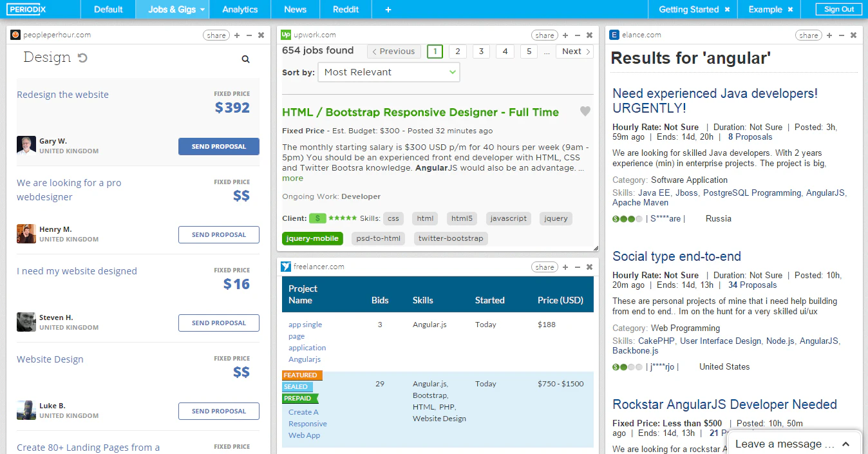The image size is (868, 454).
Task: Click Steven H.'s avatar
Action: (26, 322)
